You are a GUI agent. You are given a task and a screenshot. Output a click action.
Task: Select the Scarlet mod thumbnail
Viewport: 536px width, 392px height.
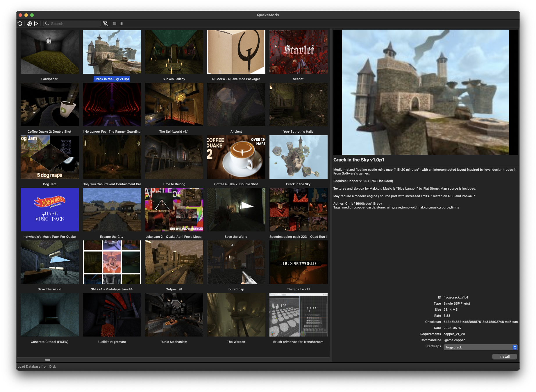point(298,52)
